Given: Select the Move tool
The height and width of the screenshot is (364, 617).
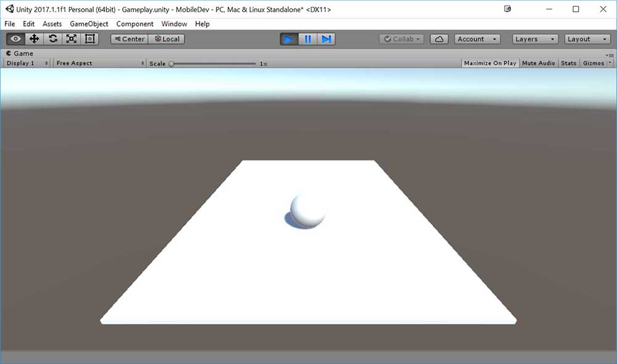Looking at the screenshot, I should click(35, 39).
